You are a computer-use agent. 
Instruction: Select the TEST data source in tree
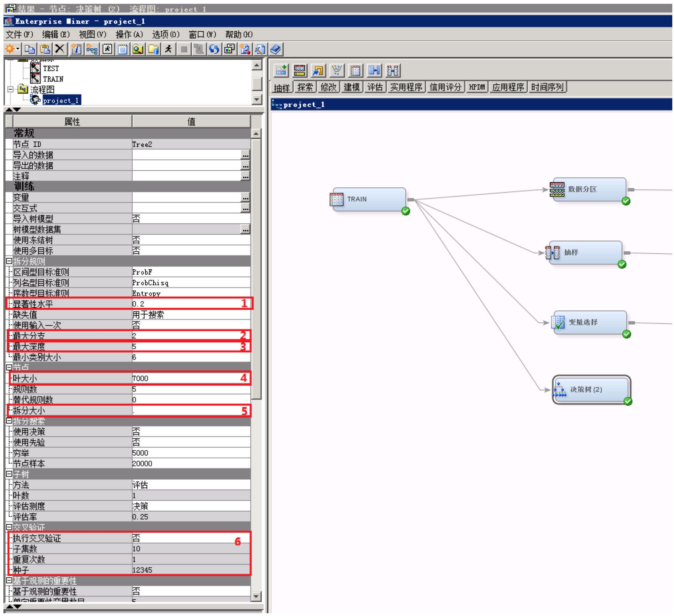[x=51, y=68]
